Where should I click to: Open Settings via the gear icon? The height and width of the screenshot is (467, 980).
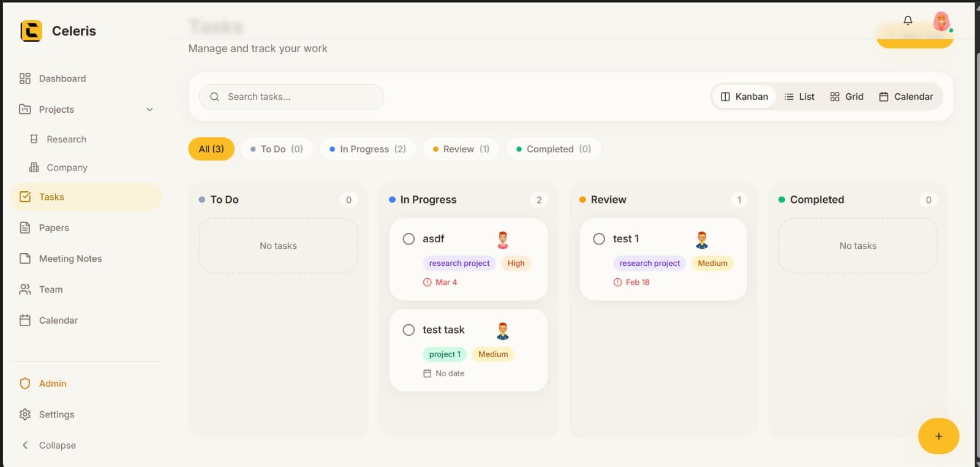(25, 414)
